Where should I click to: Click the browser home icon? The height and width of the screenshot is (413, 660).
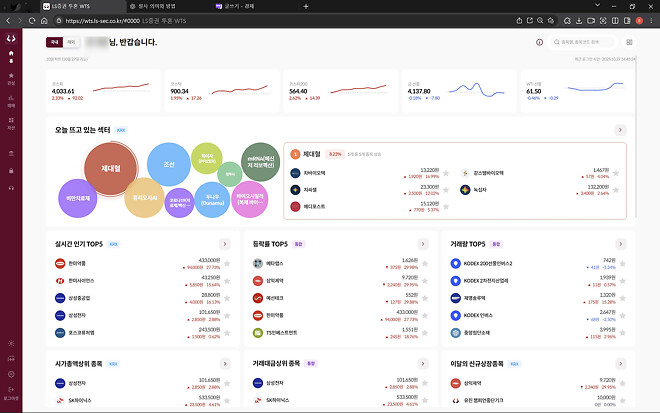pos(44,20)
